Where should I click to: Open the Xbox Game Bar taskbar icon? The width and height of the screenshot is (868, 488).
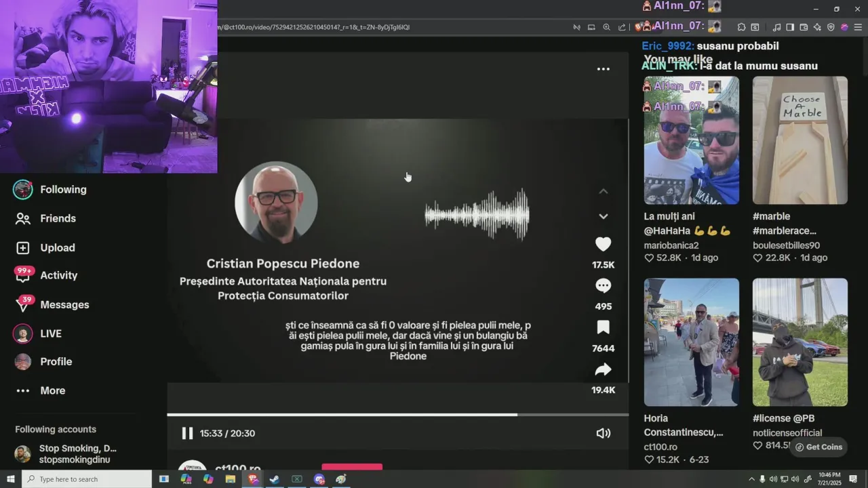click(297, 479)
